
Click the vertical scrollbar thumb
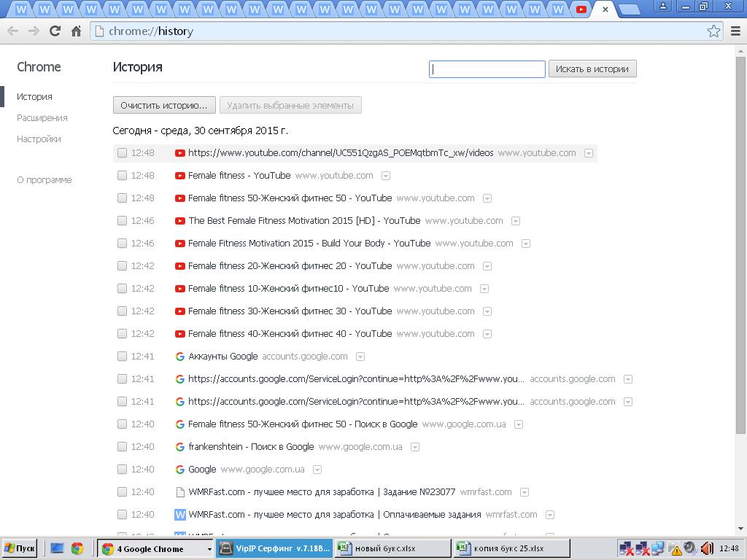click(741, 245)
